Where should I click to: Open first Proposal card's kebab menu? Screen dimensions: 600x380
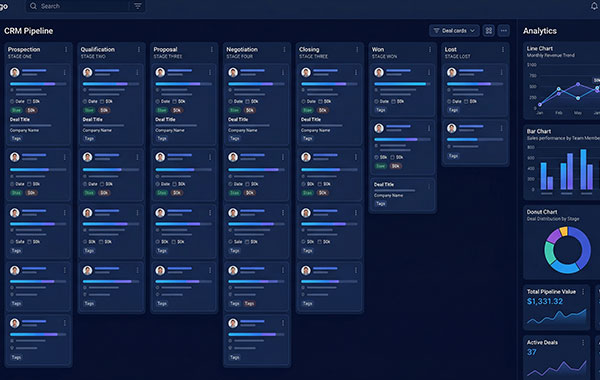[x=210, y=72]
